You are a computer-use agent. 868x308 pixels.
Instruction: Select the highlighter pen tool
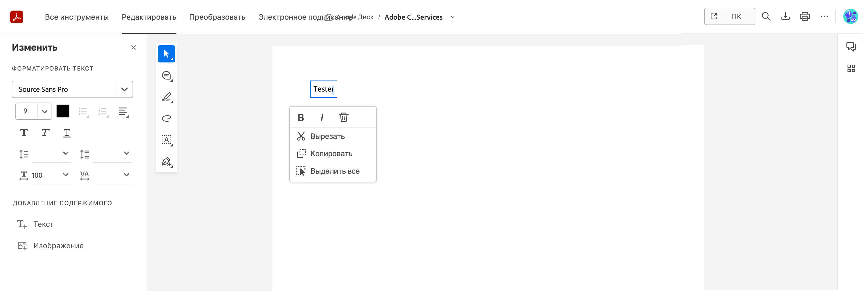[166, 97]
